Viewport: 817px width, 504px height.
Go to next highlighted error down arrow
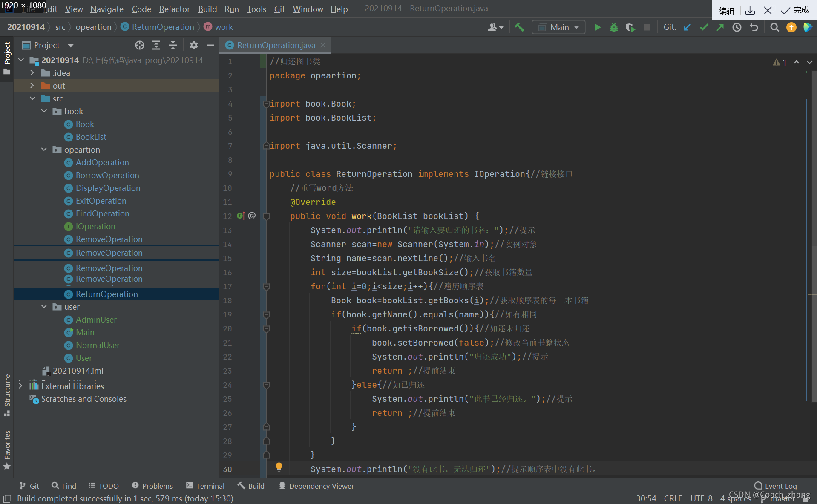[x=810, y=62]
